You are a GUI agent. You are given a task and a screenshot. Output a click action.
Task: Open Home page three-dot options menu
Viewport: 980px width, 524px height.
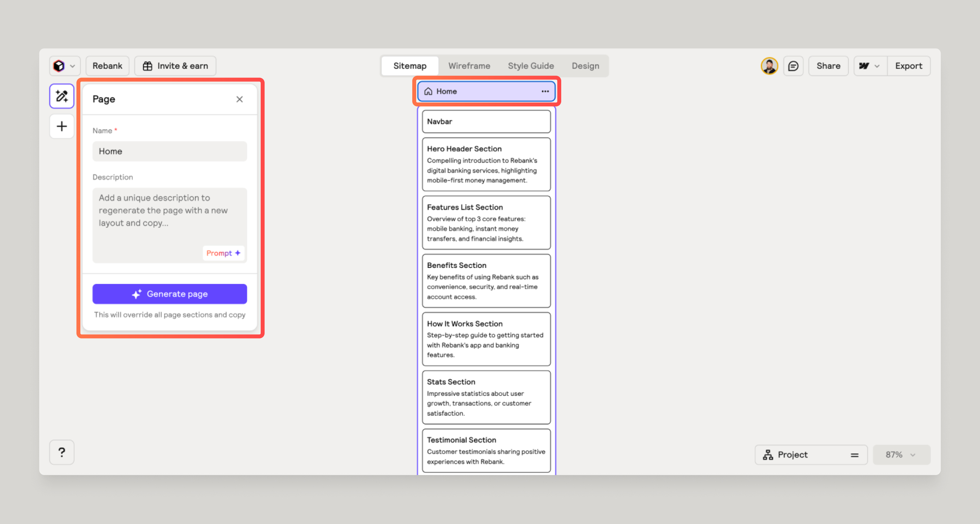pos(545,91)
